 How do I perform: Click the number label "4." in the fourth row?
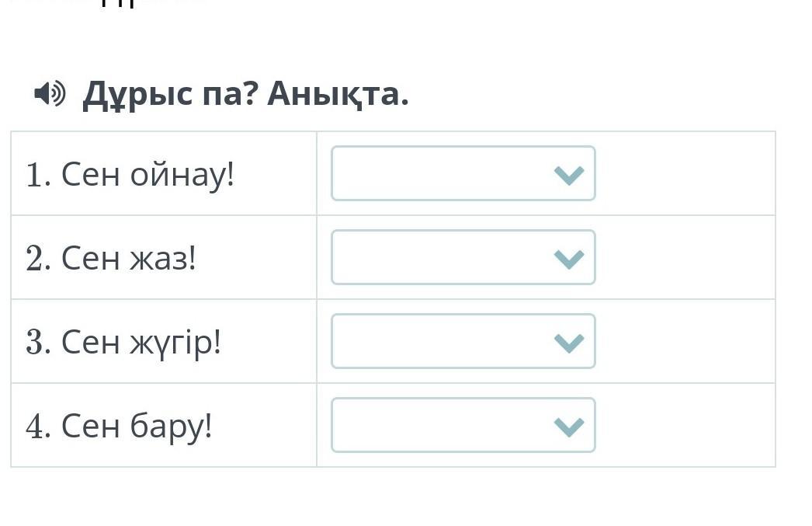click(x=38, y=427)
